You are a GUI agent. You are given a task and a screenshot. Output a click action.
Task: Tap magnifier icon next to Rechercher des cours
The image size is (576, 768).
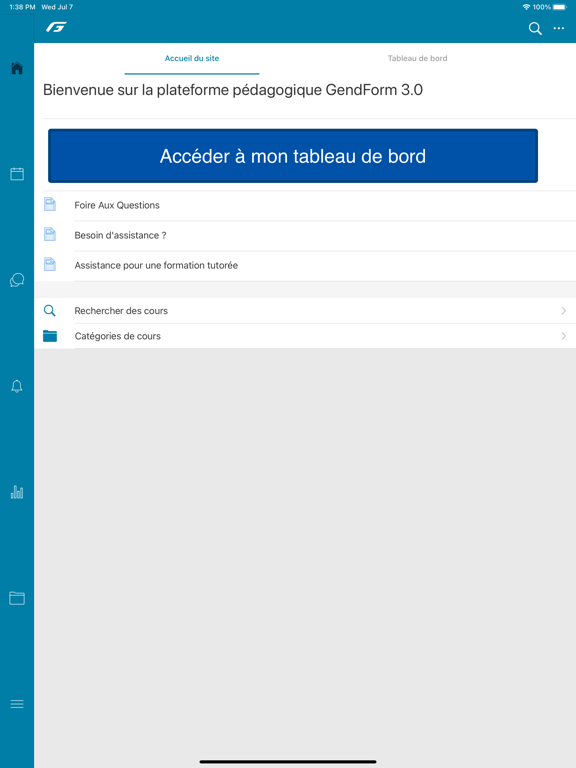click(49, 311)
